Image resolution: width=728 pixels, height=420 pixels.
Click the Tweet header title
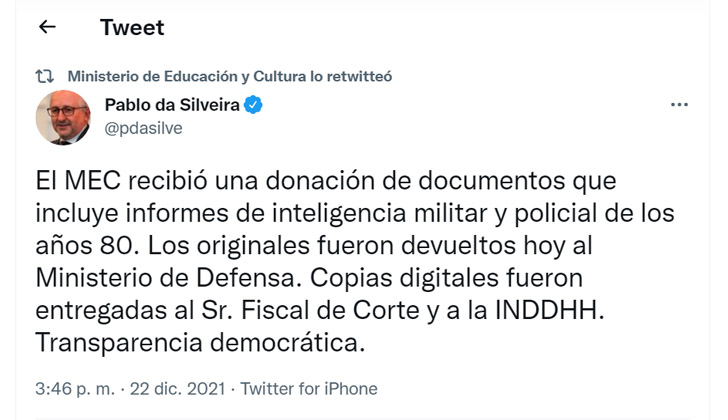[x=131, y=28]
